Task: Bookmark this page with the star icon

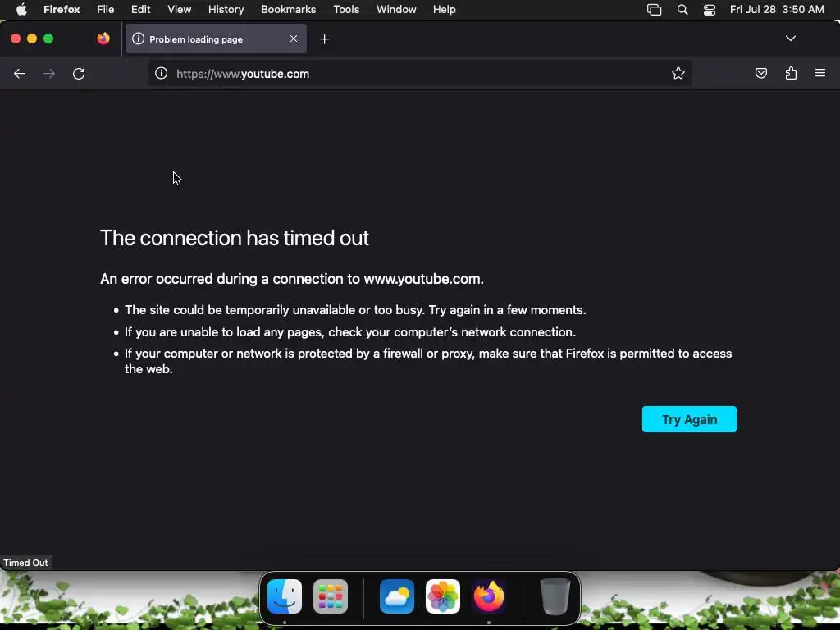Action: pos(678,73)
